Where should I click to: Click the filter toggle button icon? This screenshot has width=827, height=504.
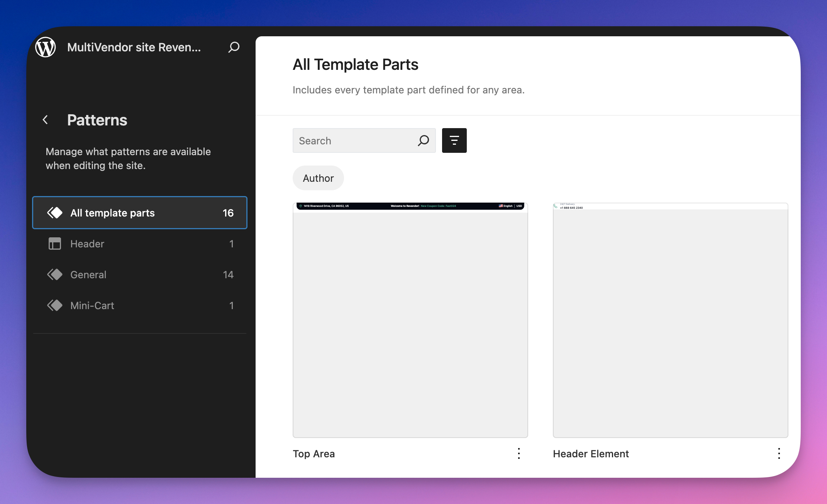(454, 140)
